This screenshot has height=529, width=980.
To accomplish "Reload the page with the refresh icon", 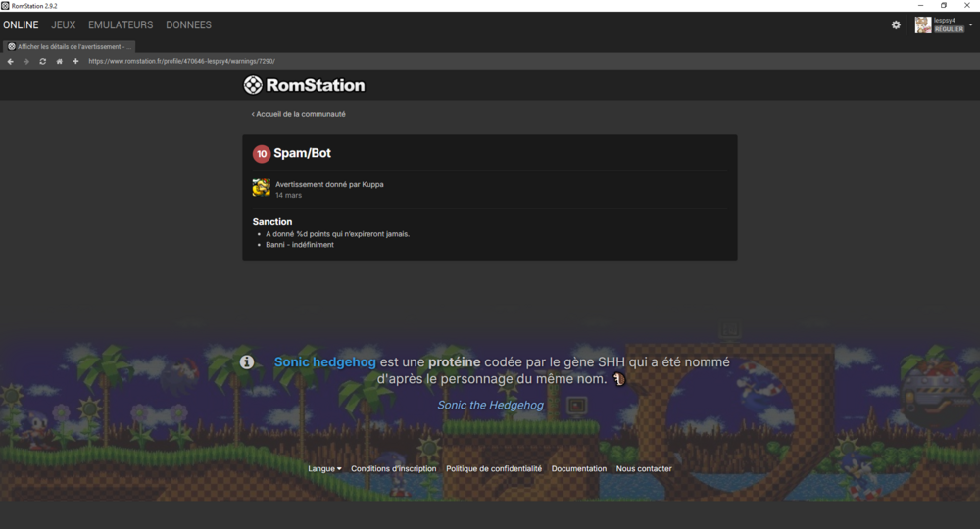I will click(42, 61).
